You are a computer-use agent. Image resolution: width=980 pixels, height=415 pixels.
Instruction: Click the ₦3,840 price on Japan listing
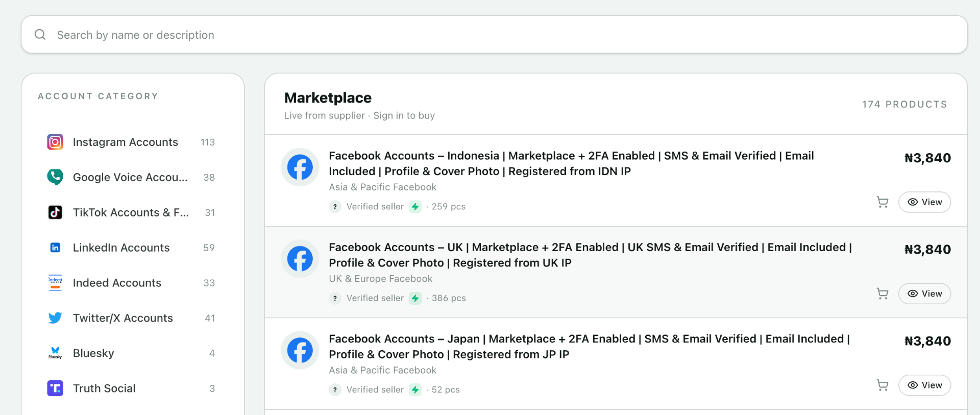(x=927, y=341)
